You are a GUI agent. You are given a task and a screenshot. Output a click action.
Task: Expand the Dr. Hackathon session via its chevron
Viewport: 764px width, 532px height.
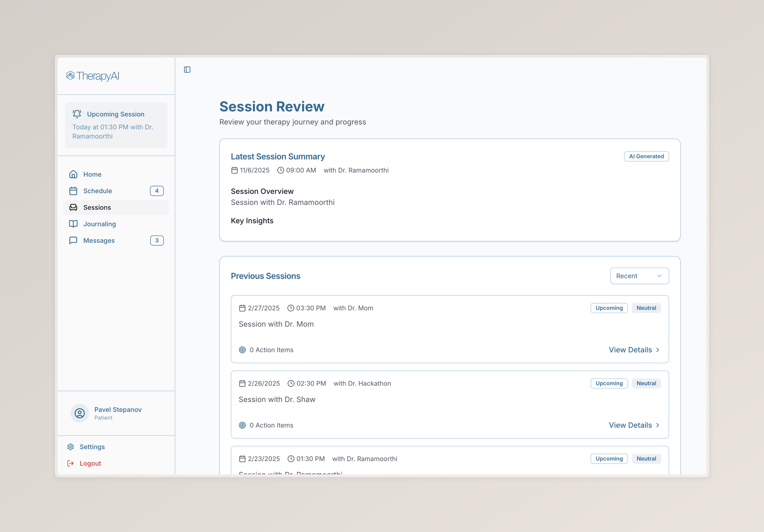coord(658,425)
